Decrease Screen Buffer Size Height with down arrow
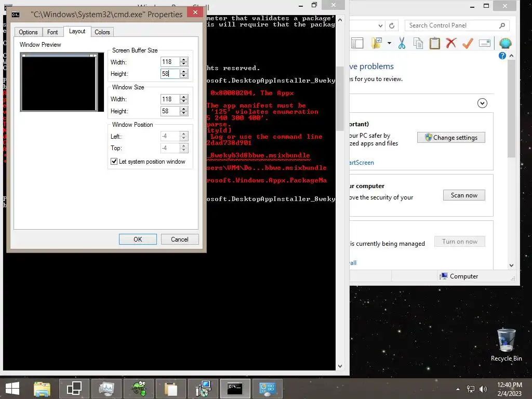Screen dimensions: 532x399 click(183, 76)
